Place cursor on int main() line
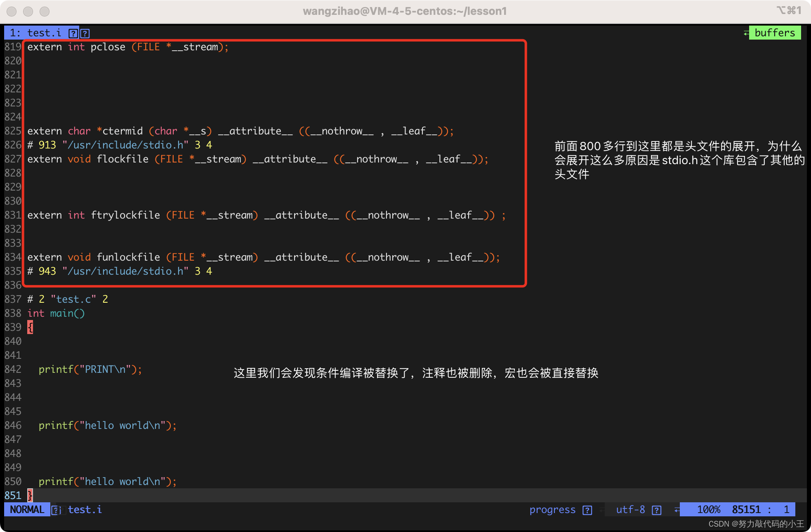This screenshot has height=532, width=811. [56, 313]
